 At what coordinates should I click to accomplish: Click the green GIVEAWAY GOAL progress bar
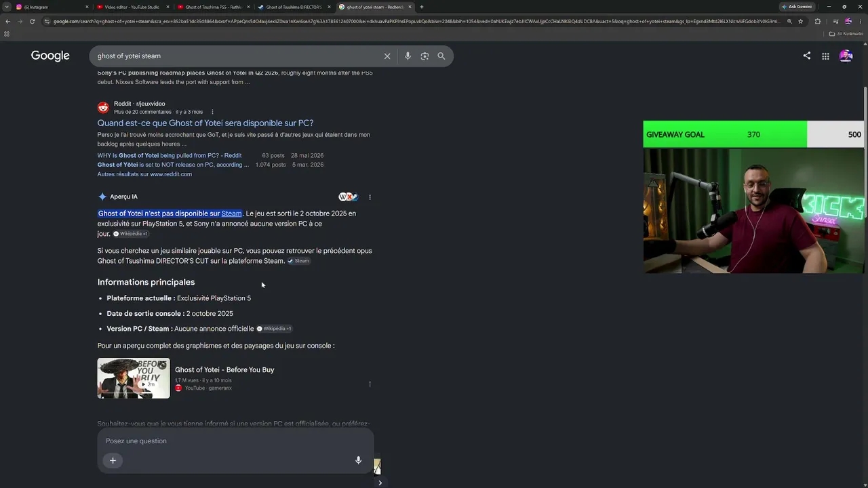point(725,134)
